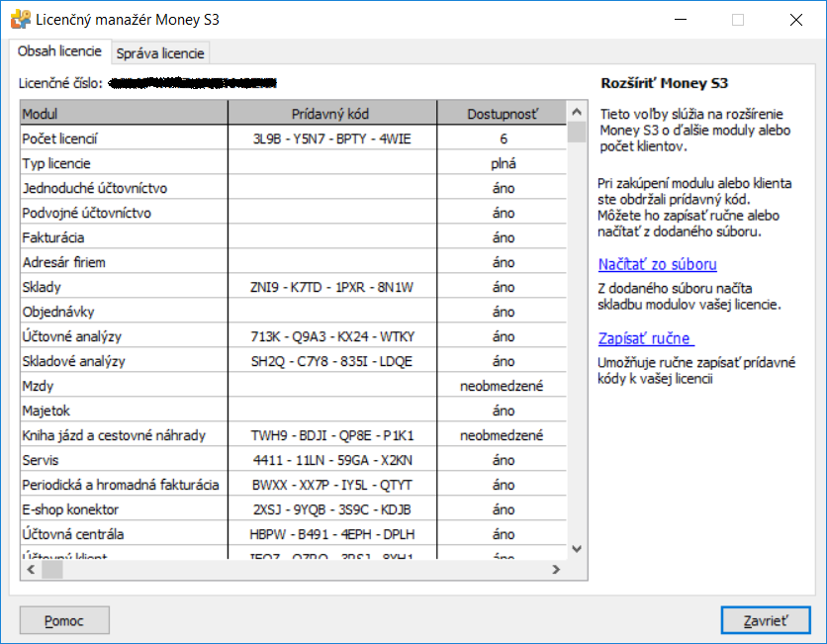
Task: Click code 2XSJ - 9YQB - 3S9C - KDJB
Action: click(x=331, y=509)
